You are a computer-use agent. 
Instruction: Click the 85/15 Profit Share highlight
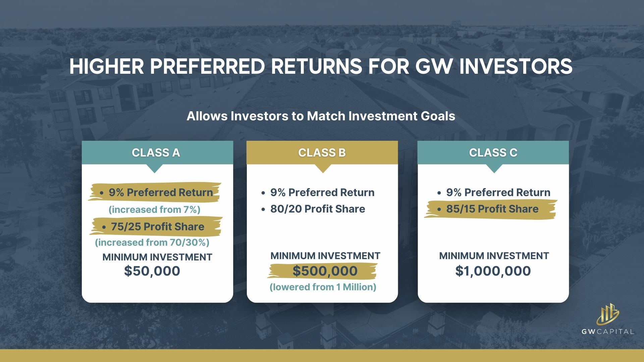492,209
